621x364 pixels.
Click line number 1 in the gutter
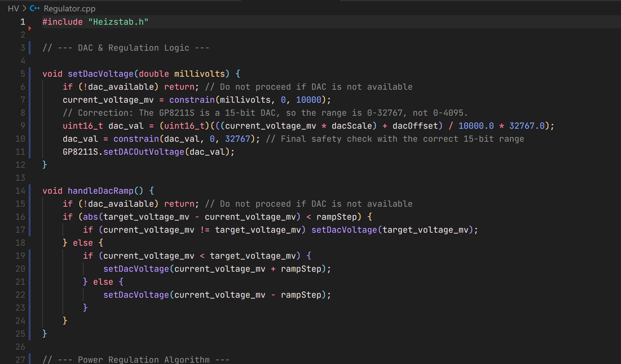coord(23,22)
